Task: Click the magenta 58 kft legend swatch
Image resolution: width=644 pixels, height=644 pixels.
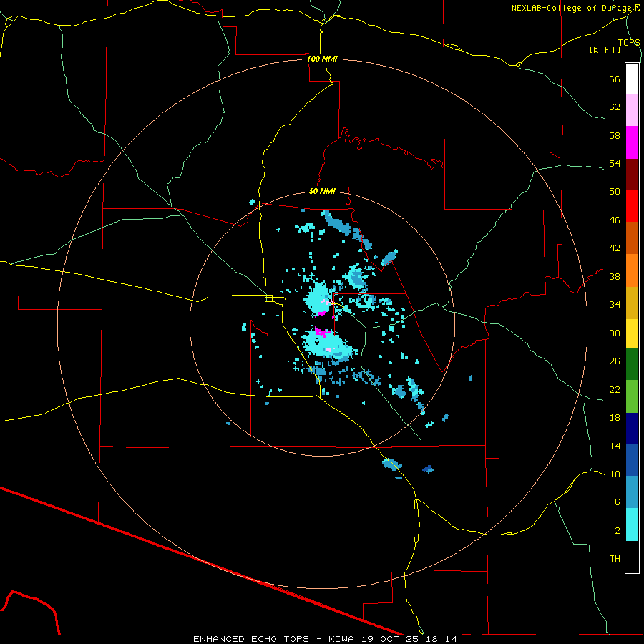Action: (x=632, y=142)
